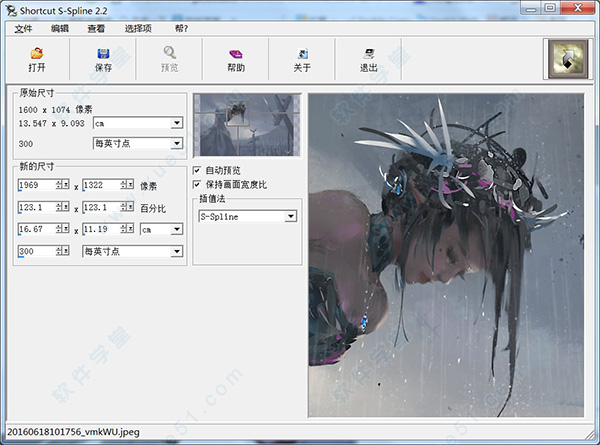
Task: Minimize the S-Spline window
Action: tap(531, 8)
